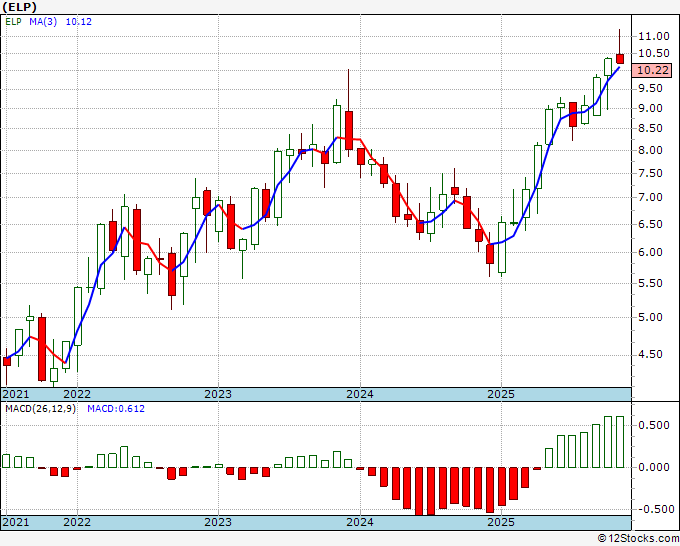This screenshot has width=680, height=546.
Task: Click the 0.500 MACD axis label
Action: (654, 425)
